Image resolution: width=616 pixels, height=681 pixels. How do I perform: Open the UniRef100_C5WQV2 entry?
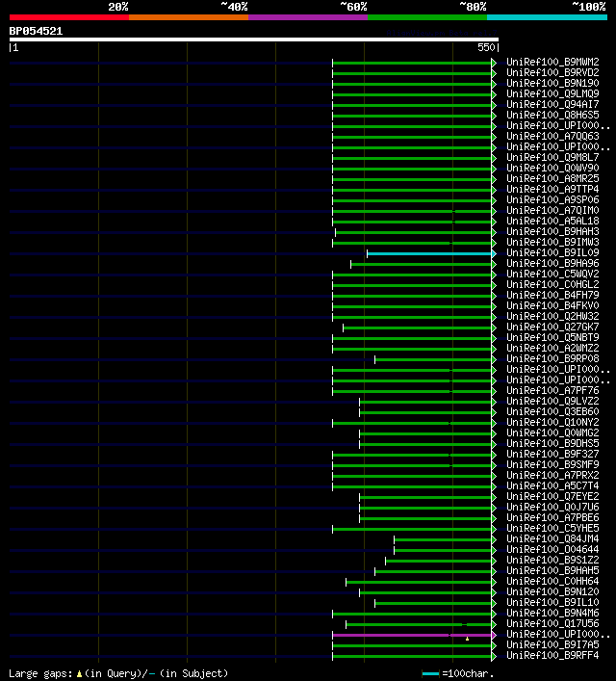(x=552, y=275)
